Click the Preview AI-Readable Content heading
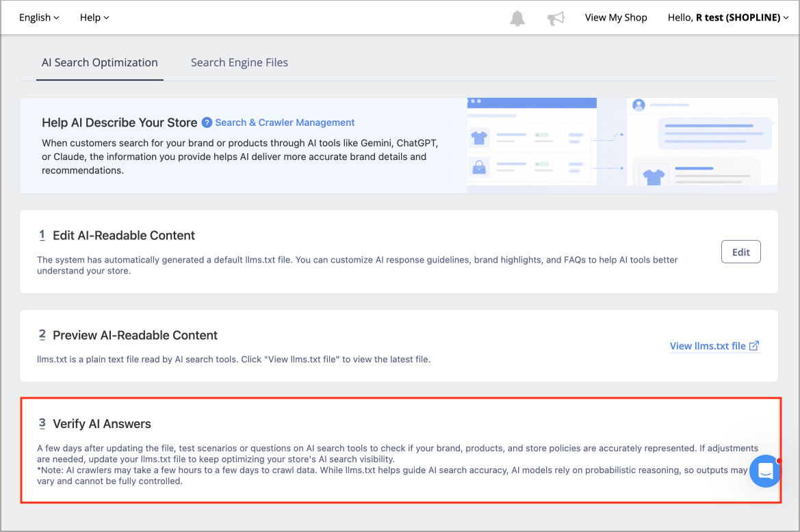800x532 pixels. [x=136, y=335]
